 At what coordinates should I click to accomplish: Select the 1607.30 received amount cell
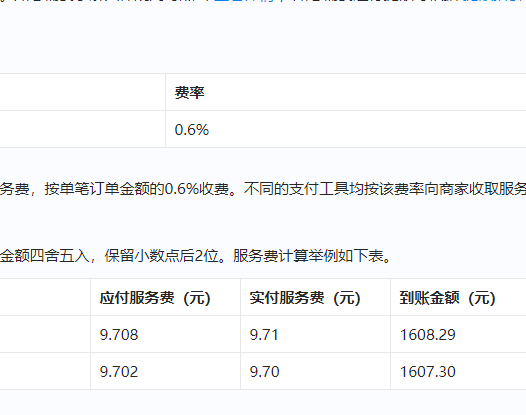pyautogui.click(x=458, y=371)
